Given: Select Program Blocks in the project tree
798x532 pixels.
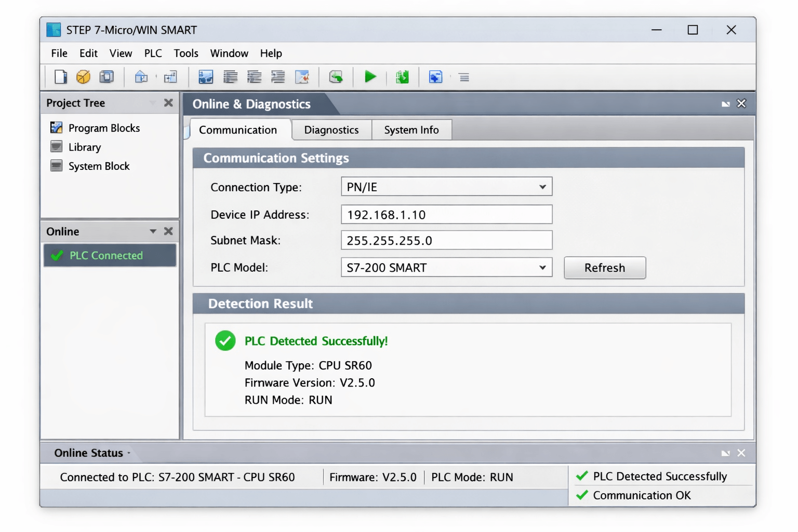Looking at the screenshot, I should pyautogui.click(x=104, y=128).
